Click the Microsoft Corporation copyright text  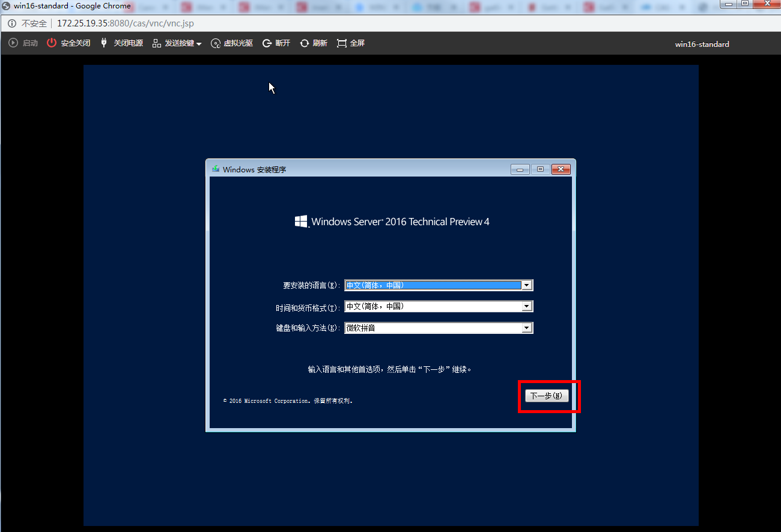coord(288,401)
